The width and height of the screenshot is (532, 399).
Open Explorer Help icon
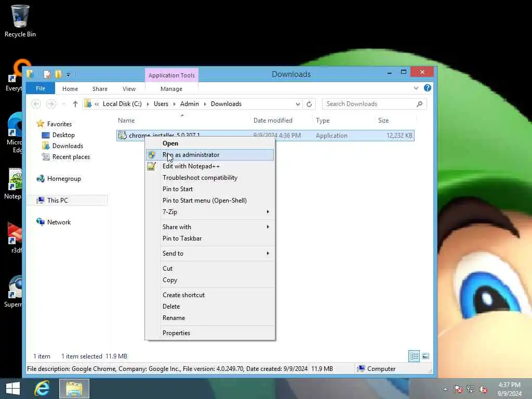428,88
